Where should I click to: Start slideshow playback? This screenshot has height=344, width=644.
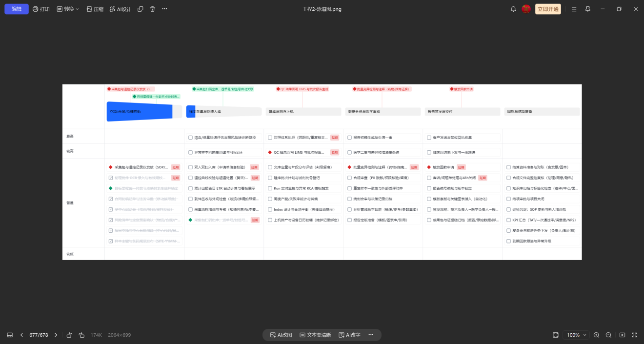(x=622, y=335)
